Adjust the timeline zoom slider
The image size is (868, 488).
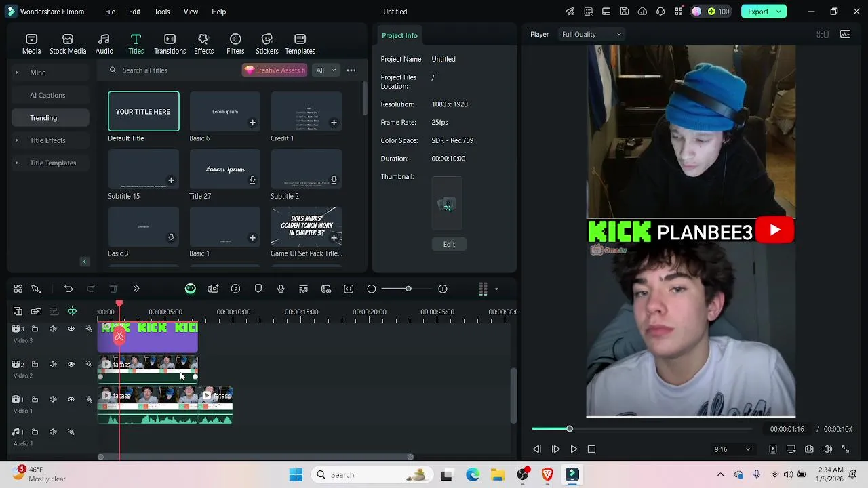(408, 289)
